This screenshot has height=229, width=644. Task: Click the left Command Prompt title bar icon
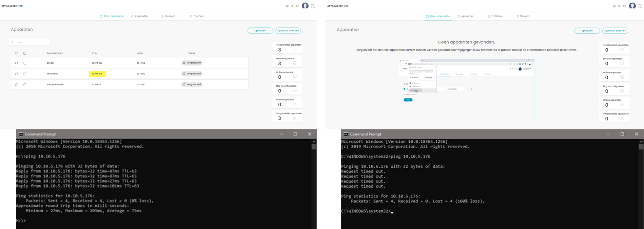21,134
